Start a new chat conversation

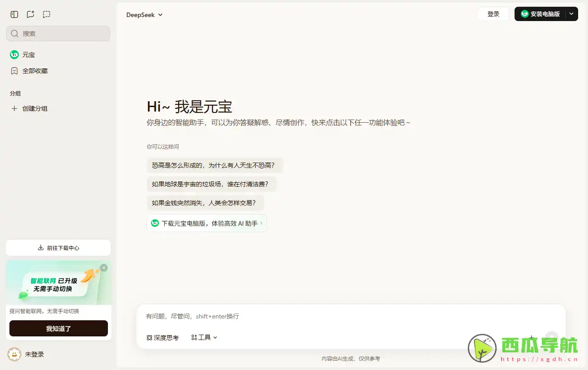(x=30, y=14)
